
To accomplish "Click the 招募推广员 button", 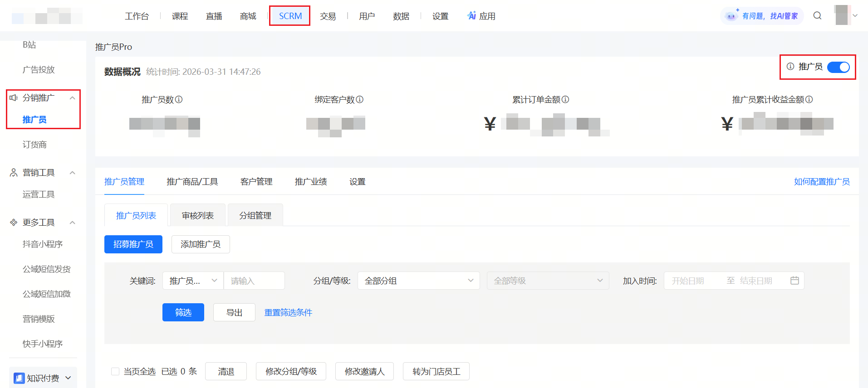I will 133,244.
